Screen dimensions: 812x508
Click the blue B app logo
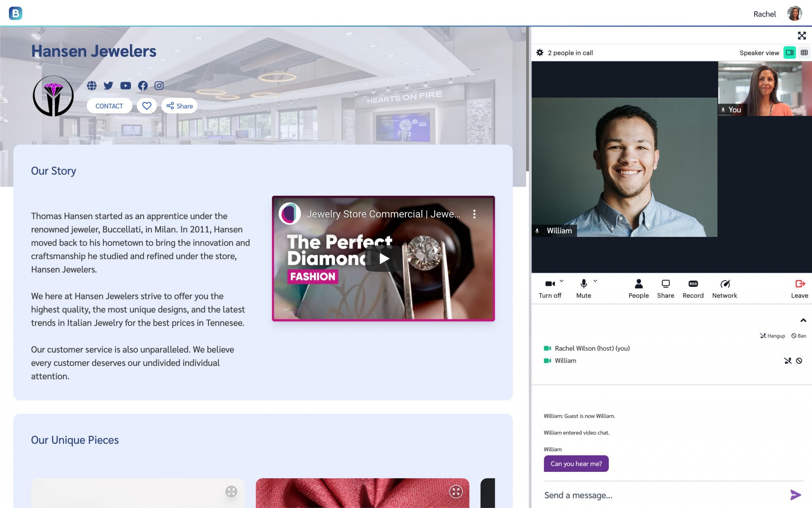tap(16, 13)
